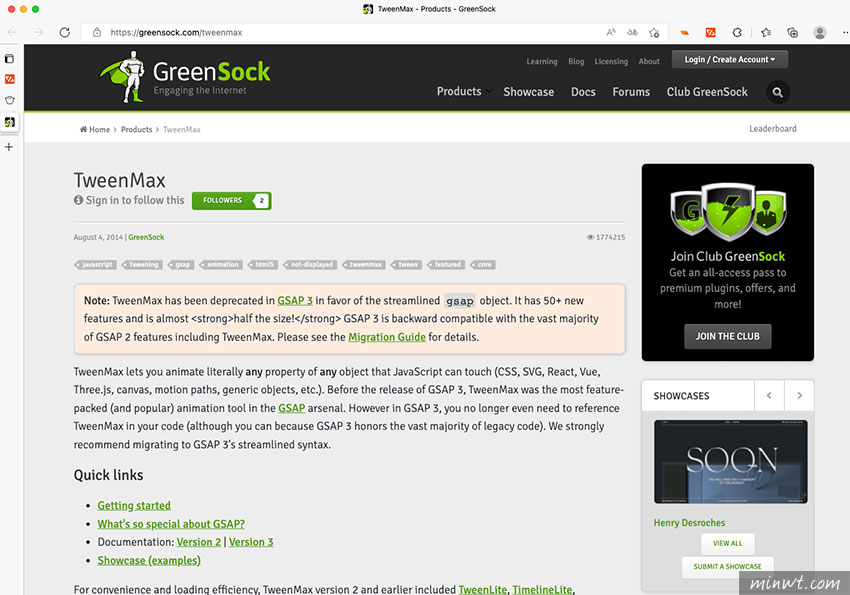Open Documentation Version 2 link
850x595 pixels.
click(x=199, y=542)
